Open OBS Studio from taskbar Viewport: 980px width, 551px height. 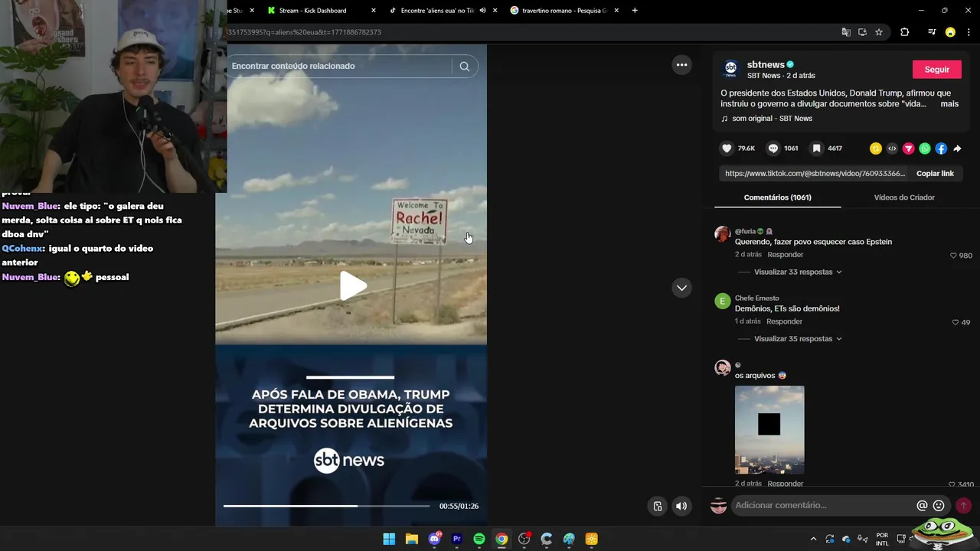tap(524, 539)
